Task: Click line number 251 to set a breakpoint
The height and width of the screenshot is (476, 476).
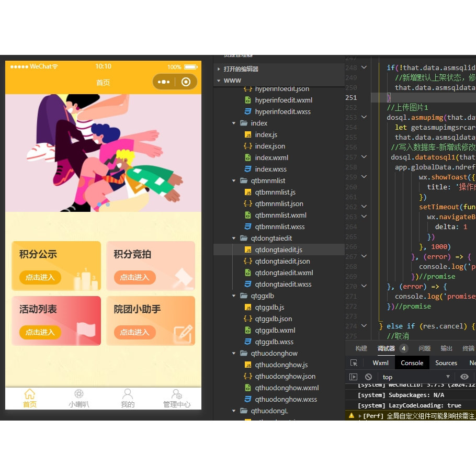Action: tap(351, 97)
